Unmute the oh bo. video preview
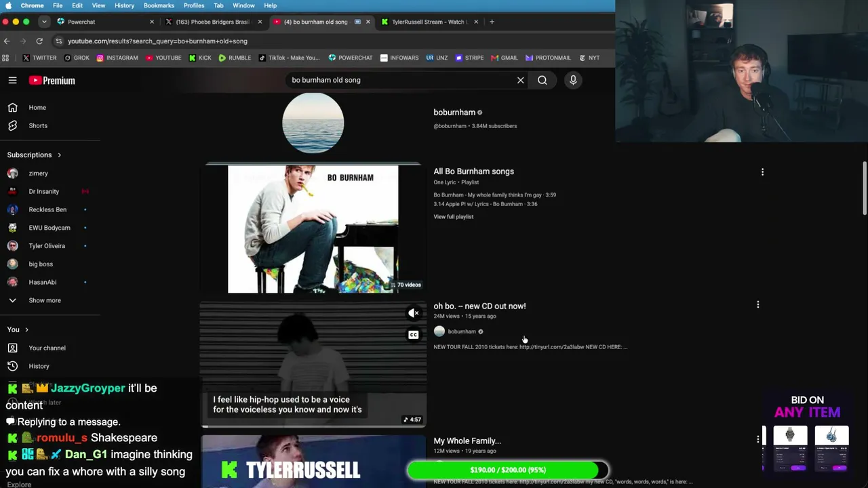This screenshot has width=868, height=488. tap(413, 313)
